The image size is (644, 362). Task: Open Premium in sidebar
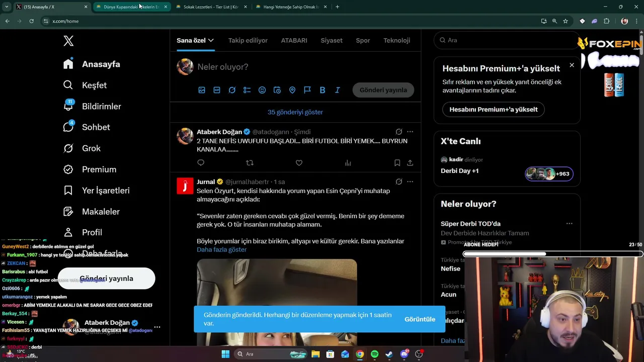[90, 169]
